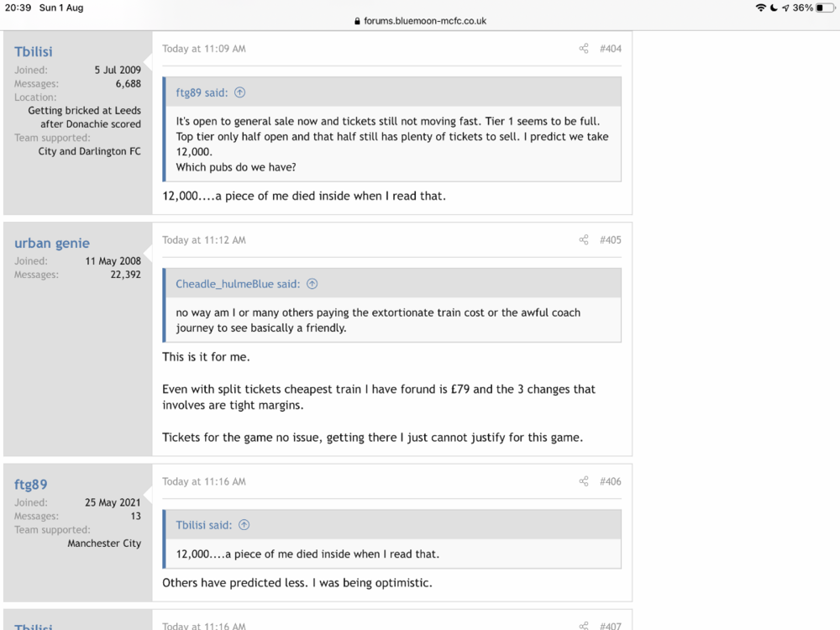This screenshot has height=630, width=840.
Task: Jump to Cheadle_hulmeBlue's quoted post arrow
Action: [312, 284]
